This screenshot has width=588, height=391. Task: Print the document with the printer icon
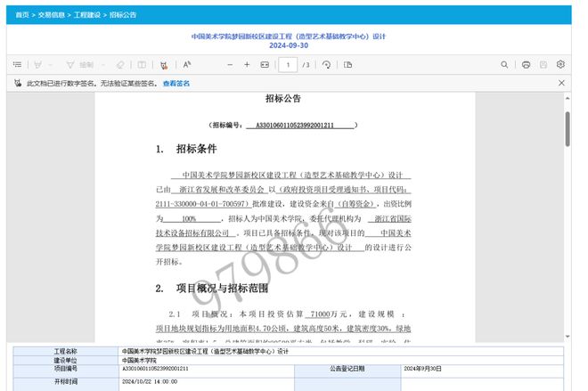click(x=527, y=64)
